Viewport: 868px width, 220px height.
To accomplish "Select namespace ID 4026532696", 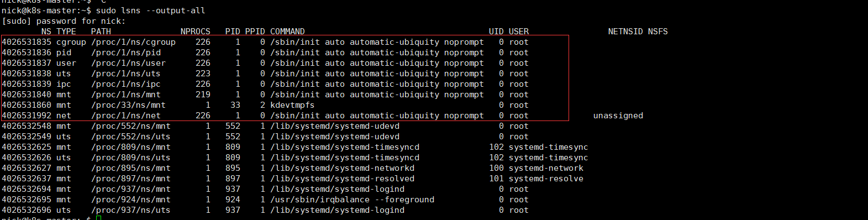I will tap(27, 210).
